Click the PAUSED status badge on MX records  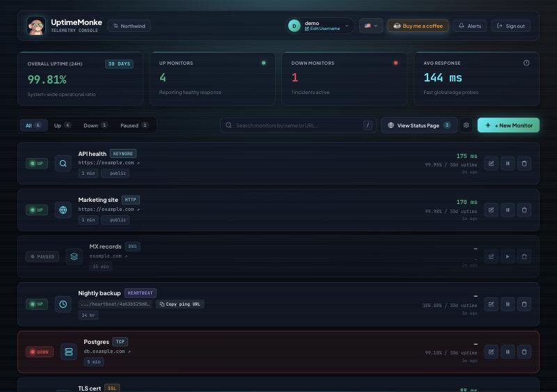pyautogui.click(x=42, y=257)
